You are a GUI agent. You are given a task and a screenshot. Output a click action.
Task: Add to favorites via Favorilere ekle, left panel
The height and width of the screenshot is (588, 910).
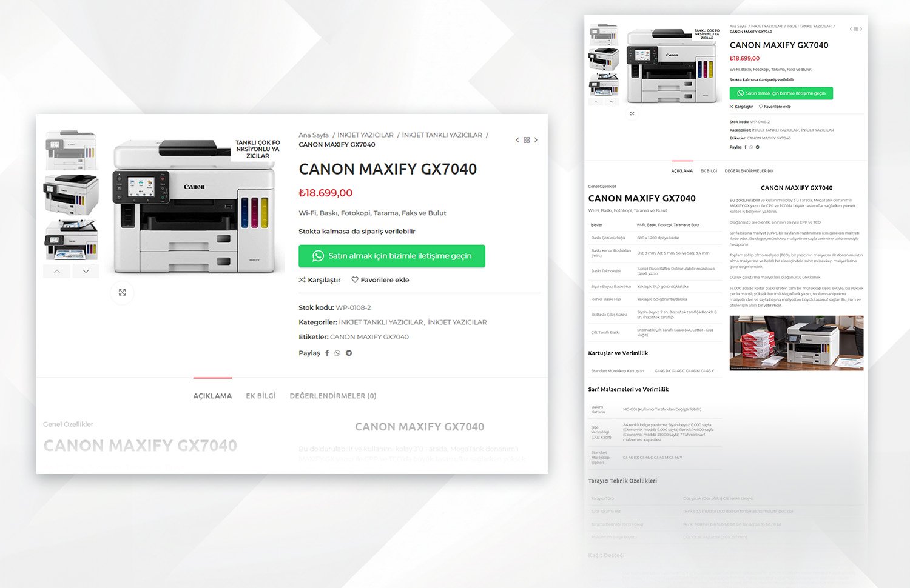pyautogui.click(x=380, y=280)
